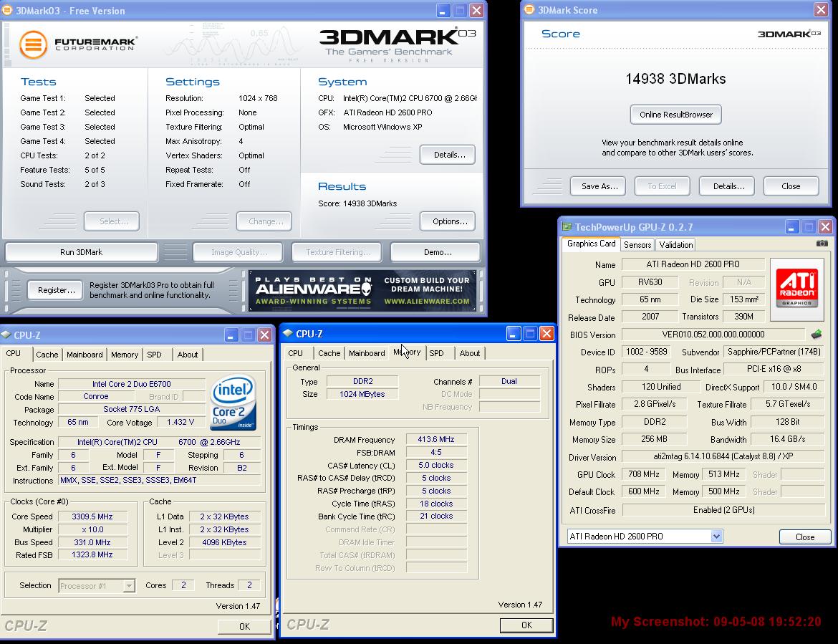Click the Intel Core 2 Duo logo in CPU-Z
Screen dimensions: 838x644
(x=233, y=403)
